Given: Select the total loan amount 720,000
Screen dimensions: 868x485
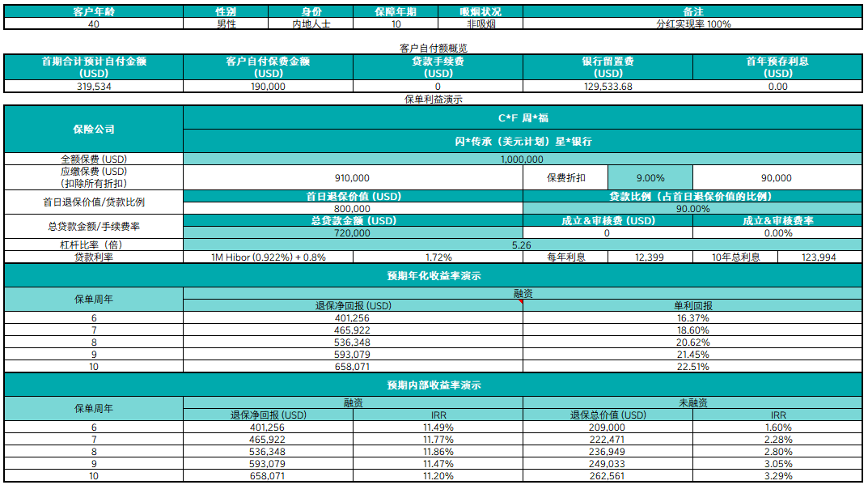Looking at the screenshot, I should tap(353, 233).
